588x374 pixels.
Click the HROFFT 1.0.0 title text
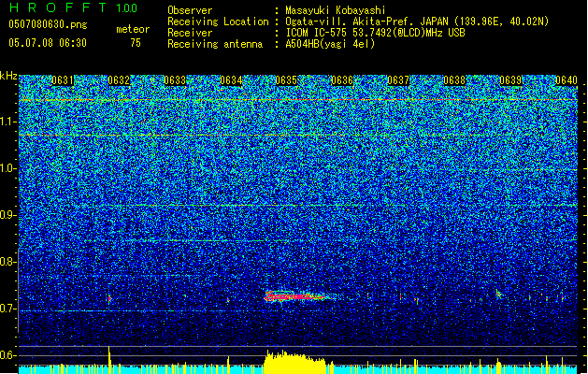pos(74,7)
